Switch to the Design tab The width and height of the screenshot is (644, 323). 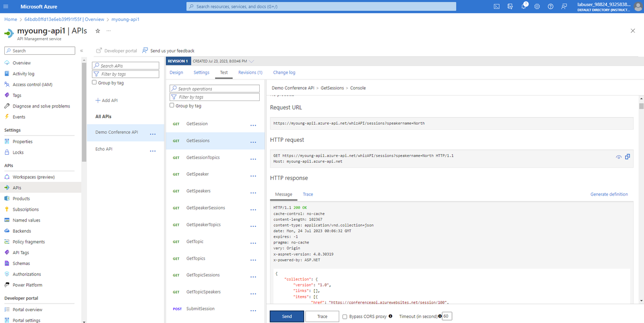[x=176, y=73]
